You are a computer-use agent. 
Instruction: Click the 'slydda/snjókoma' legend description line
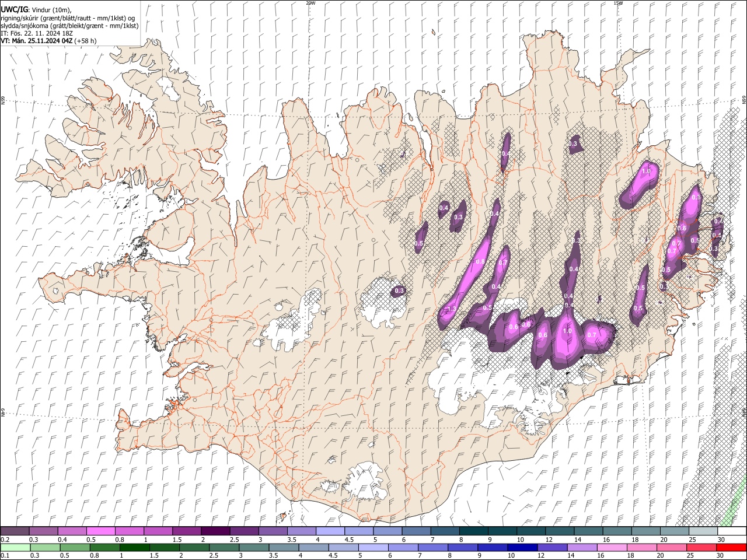click(69, 26)
